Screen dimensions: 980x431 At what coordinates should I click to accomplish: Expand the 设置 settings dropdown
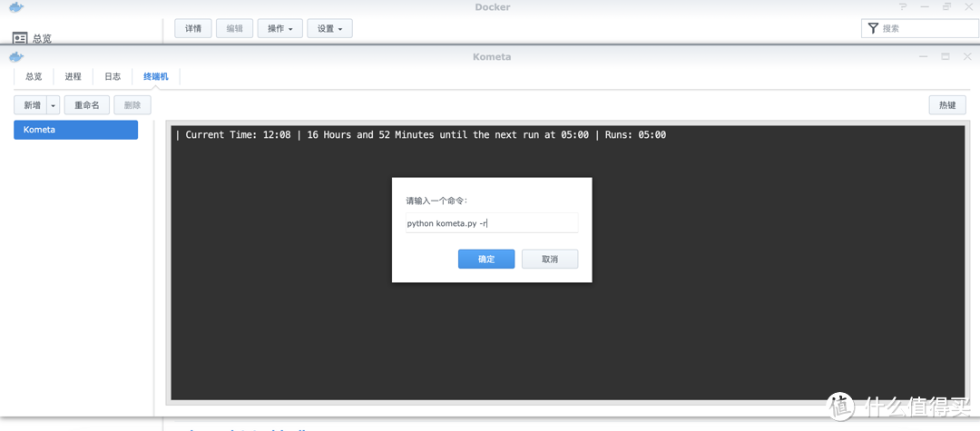(330, 29)
